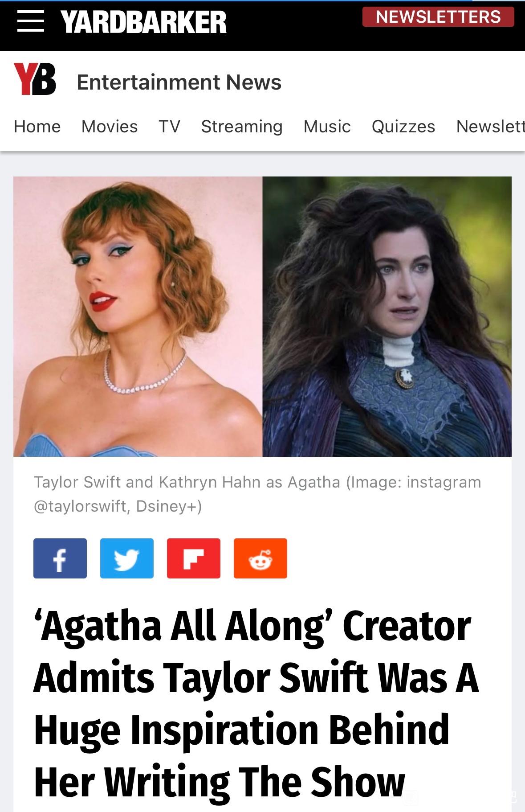The height and width of the screenshot is (812, 525).
Task: Select the Streaming tab
Action: (x=242, y=127)
